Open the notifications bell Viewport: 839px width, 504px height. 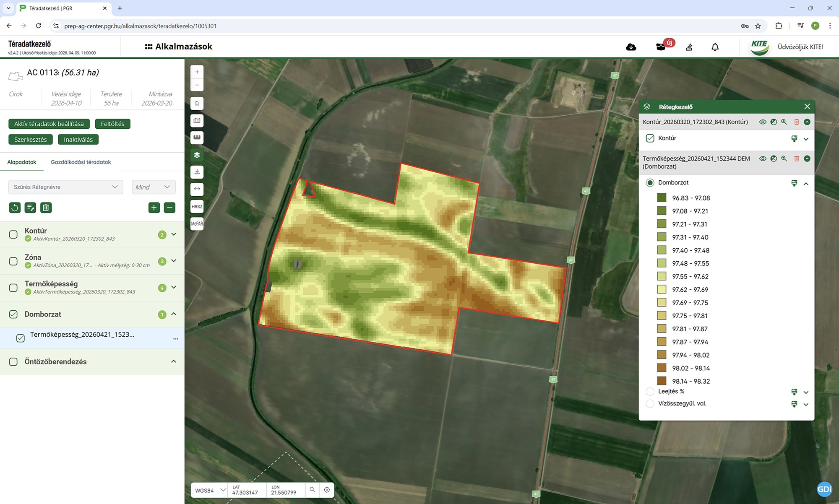click(715, 47)
